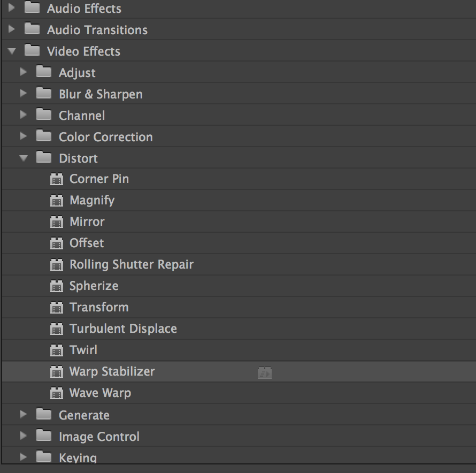Collapse the Video Effects folder
This screenshot has width=476, height=473.
[12, 51]
